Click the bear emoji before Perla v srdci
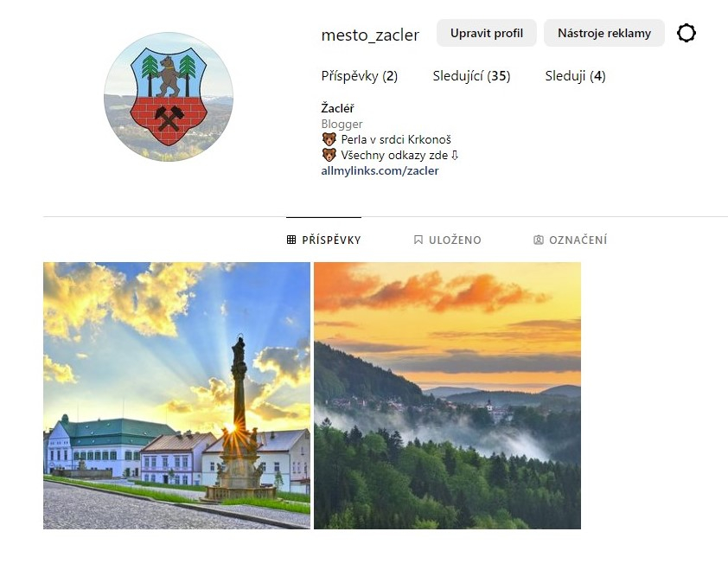 (329, 139)
